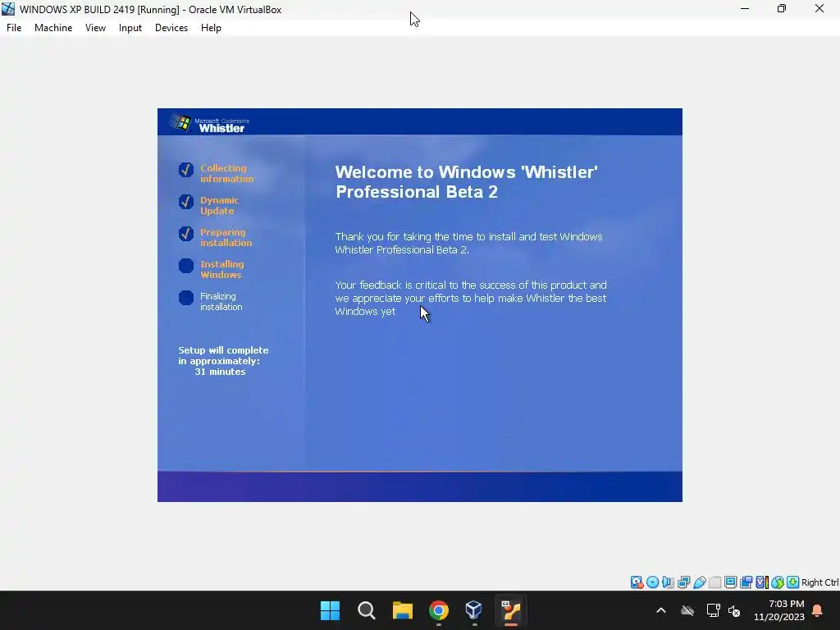Click the mouse integration status icon

(x=778, y=582)
